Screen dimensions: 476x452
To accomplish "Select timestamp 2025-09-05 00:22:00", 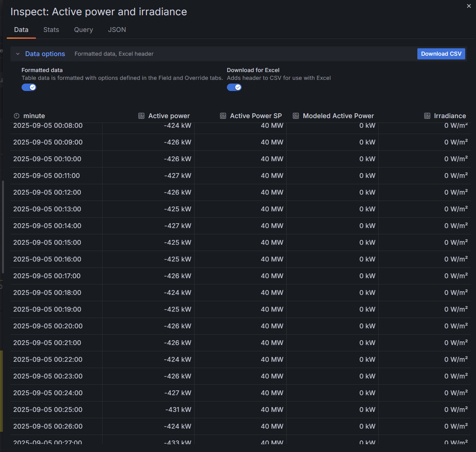I will [x=48, y=360].
